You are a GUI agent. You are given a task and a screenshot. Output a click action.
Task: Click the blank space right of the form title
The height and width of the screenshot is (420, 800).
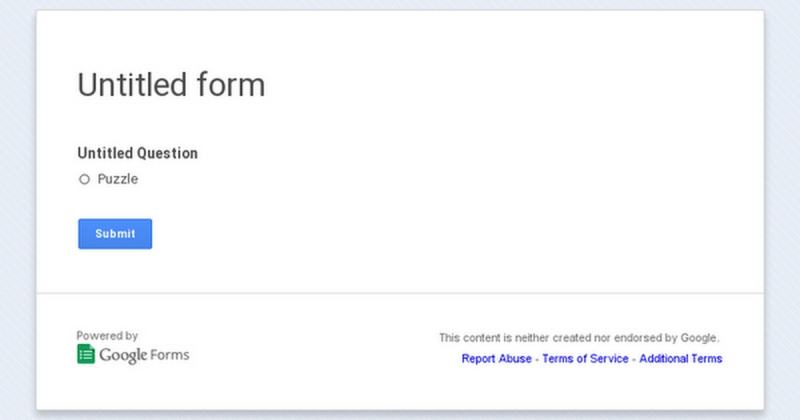[x=500, y=85]
